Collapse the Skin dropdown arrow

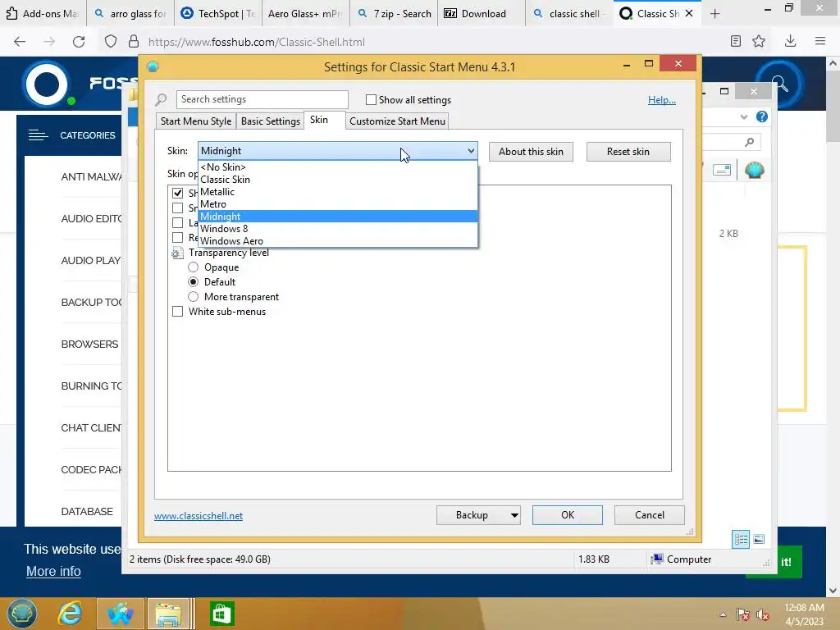coord(470,151)
